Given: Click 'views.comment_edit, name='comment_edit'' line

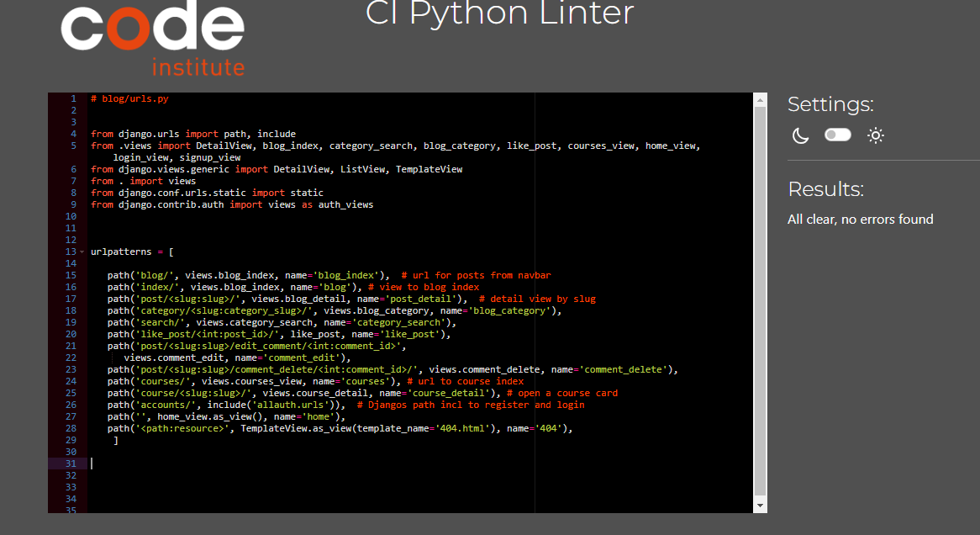Looking at the screenshot, I should coord(237,358).
